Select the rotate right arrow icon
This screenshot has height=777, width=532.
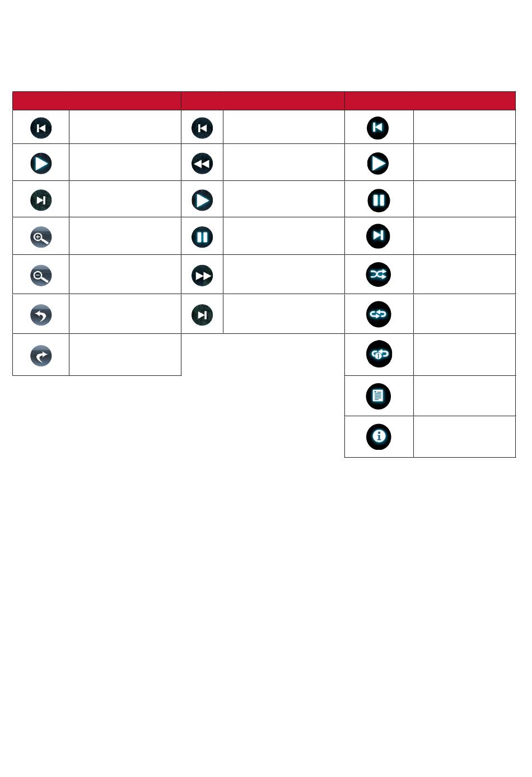tap(41, 356)
